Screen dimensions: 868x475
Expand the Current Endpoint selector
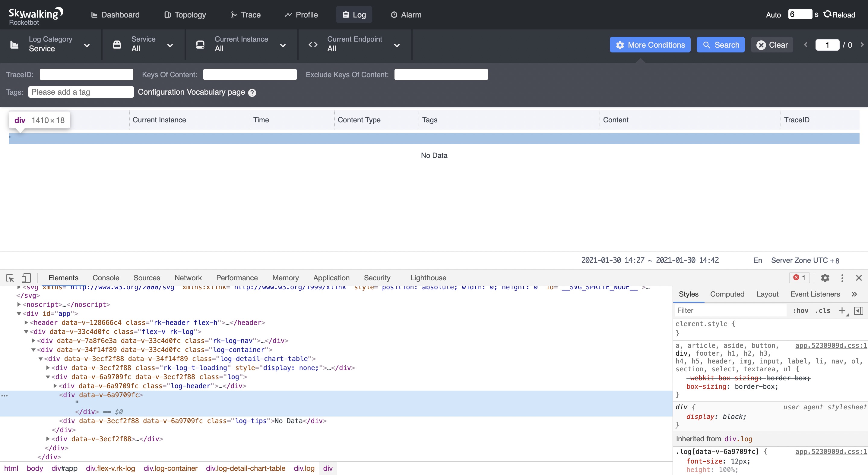(354, 44)
